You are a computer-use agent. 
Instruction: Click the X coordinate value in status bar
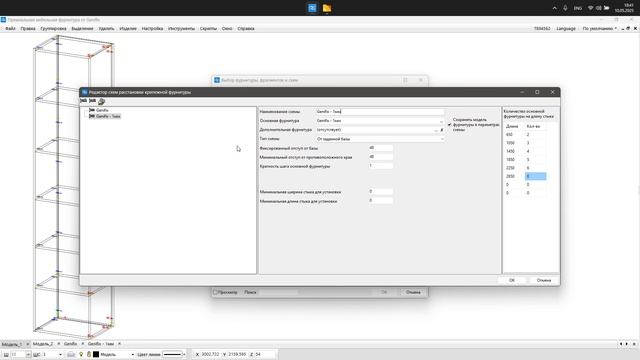210,354
